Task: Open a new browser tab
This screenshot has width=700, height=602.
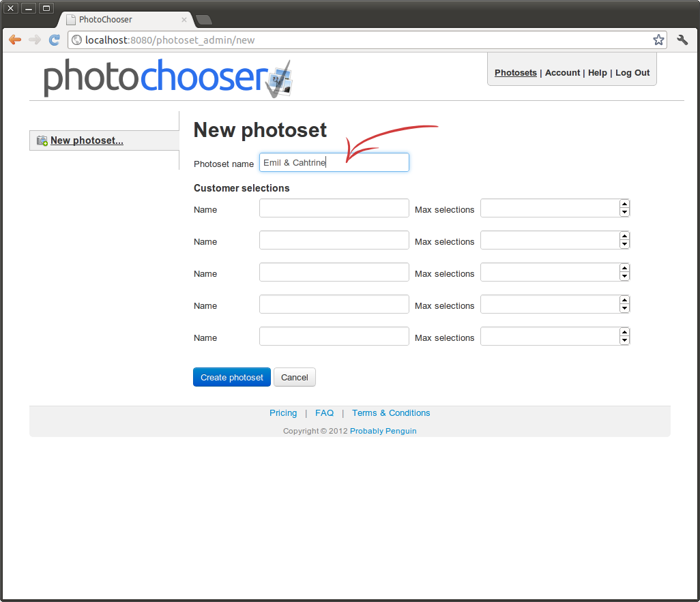Action: [204, 20]
